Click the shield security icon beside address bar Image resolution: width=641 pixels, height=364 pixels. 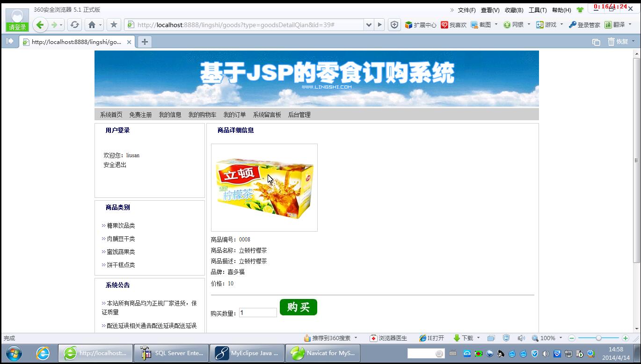[394, 25]
